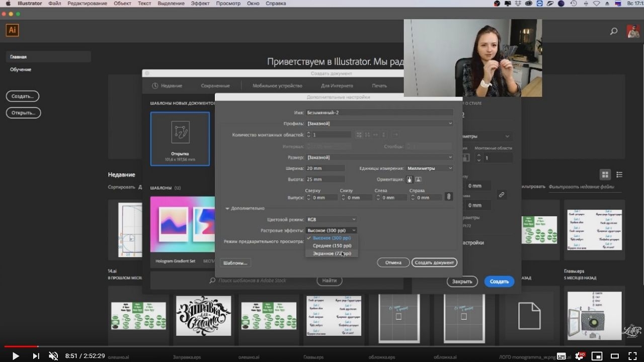Seek on the video progress bar
Viewport: 644px width, 362px height.
pos(322,346)
